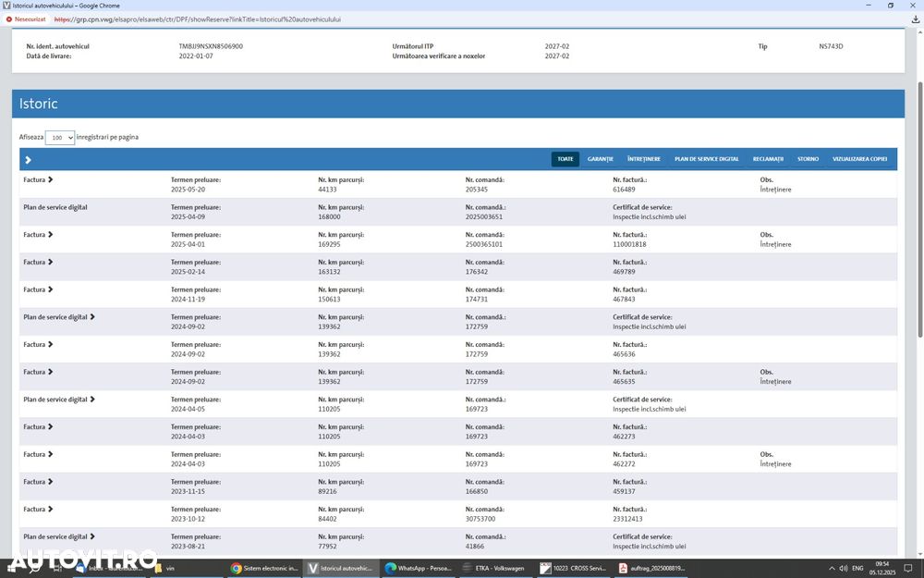
Task: Click the Tip value NS743D
Action: click(x=831, y=46)
